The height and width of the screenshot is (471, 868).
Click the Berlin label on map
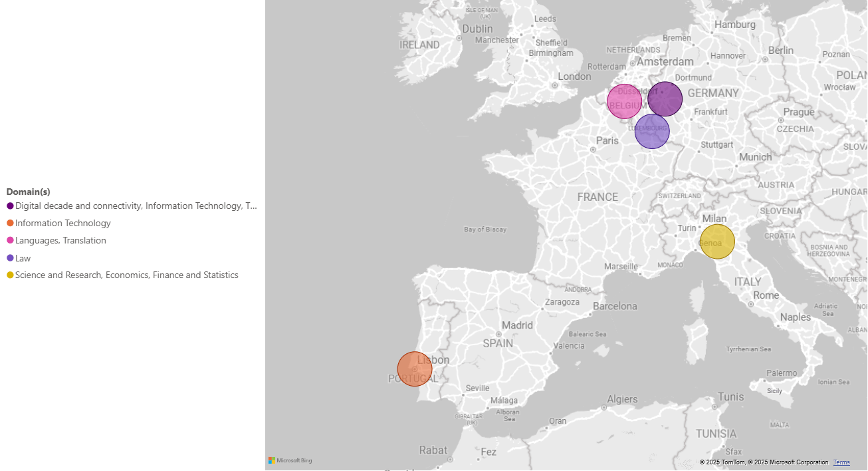[781, 51]
